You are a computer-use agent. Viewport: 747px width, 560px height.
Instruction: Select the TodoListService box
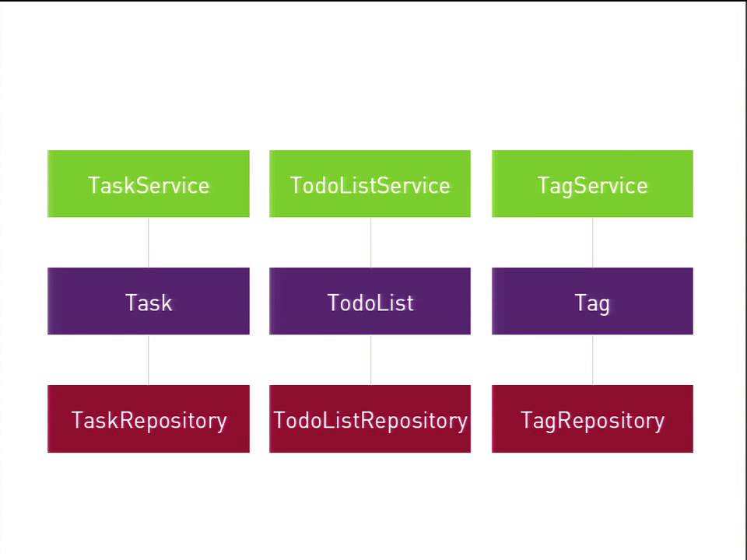coord(370,184)
